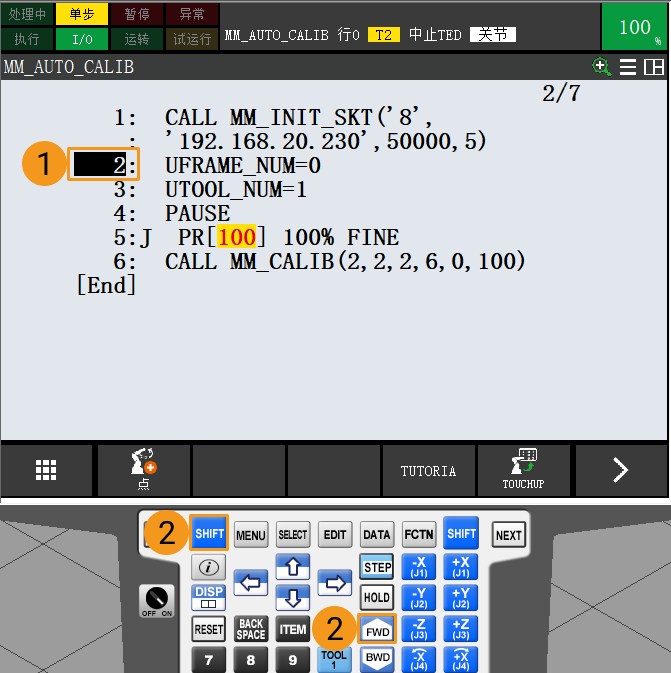Select the PAUSE instruction line
This screenshot has height=673, width=671.
coord(197,213)
